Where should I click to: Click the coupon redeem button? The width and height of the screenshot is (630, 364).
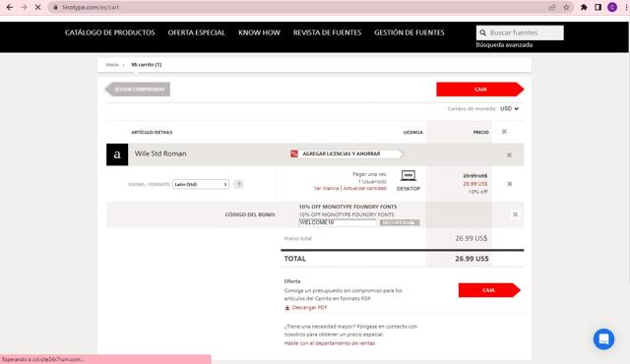point(400,222)
